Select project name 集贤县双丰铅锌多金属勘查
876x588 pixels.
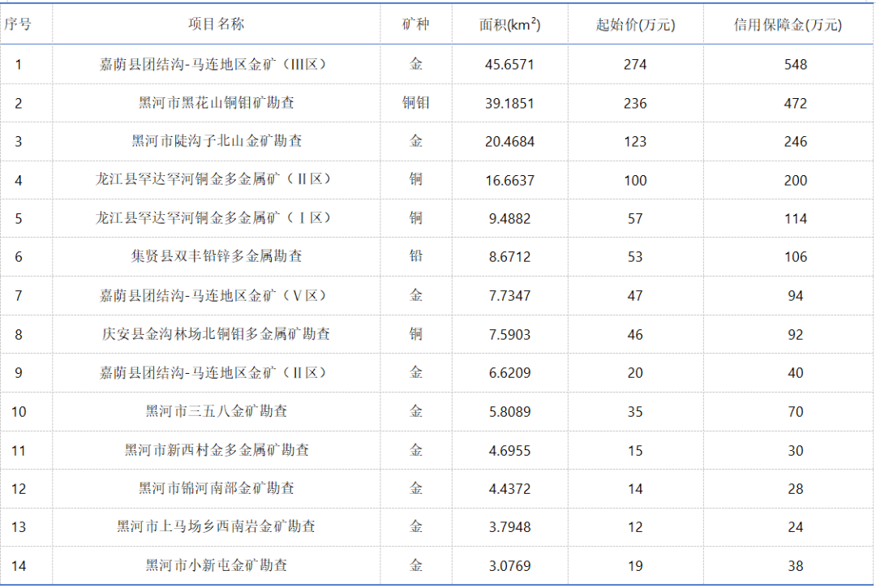[217, 256]
